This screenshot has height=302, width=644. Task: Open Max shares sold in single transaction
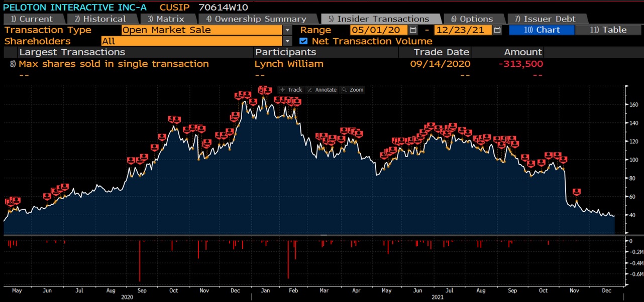pyautogui.click(x=114, y=64)
